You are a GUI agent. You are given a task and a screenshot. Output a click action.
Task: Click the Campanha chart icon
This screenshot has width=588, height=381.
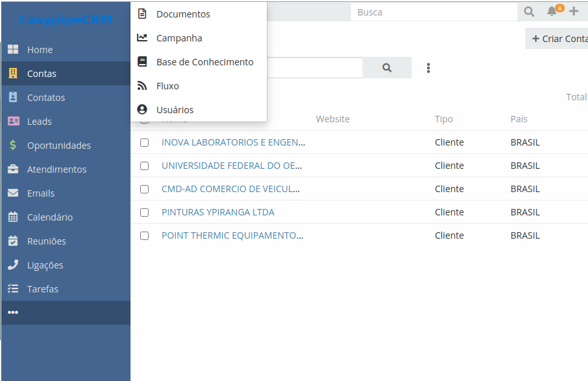click(142, 38)
